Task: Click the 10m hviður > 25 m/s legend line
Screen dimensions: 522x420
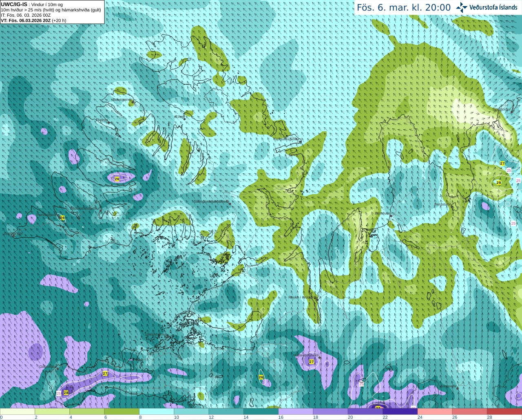Action: click(x=51, y=10)
